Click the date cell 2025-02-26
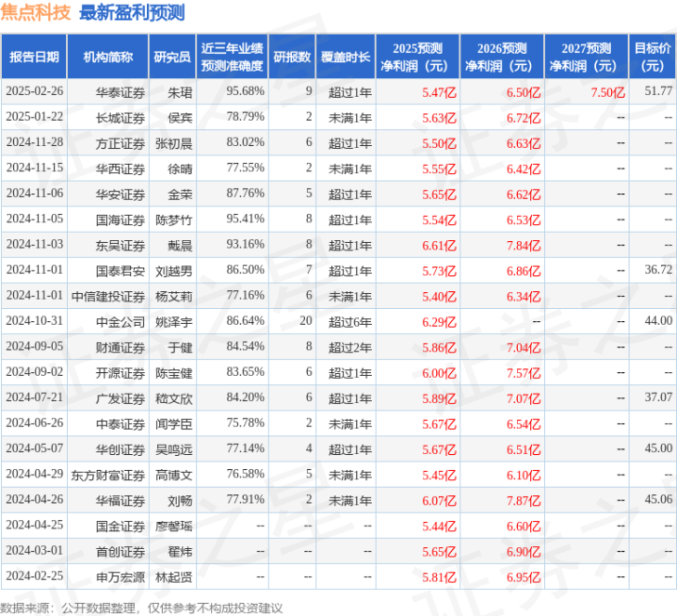The image size is (677, 616). click(35, 91)
